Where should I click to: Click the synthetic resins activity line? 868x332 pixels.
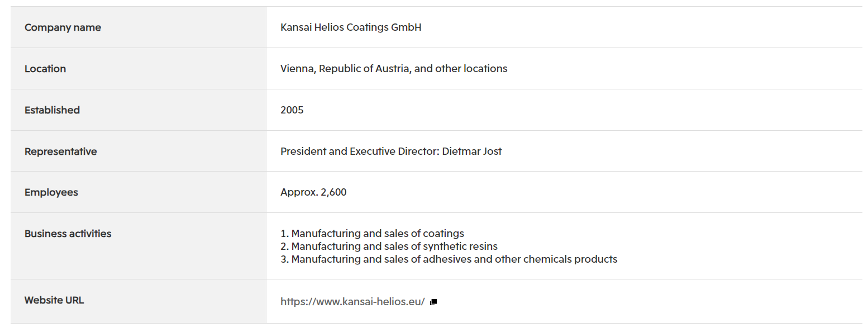coord(389,246)
